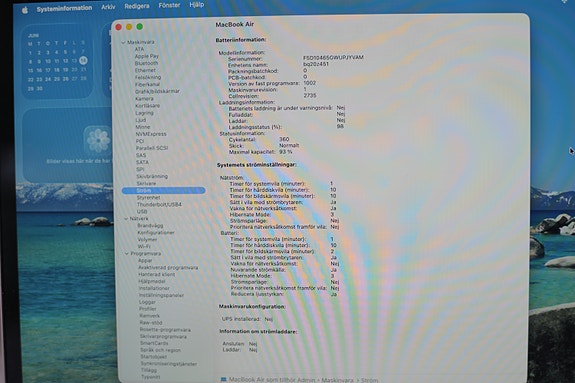Select SPI in the sidebar
Screen dimensions: 575x383
[140, 169]
